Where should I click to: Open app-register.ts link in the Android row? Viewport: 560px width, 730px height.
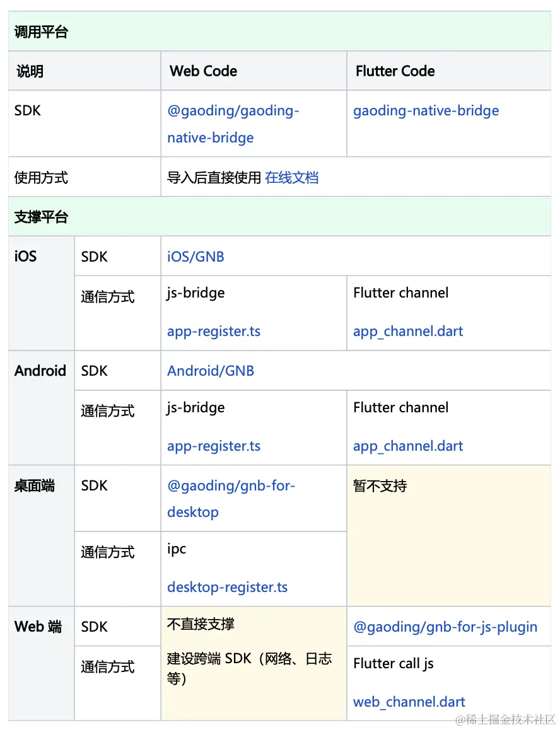213,446
